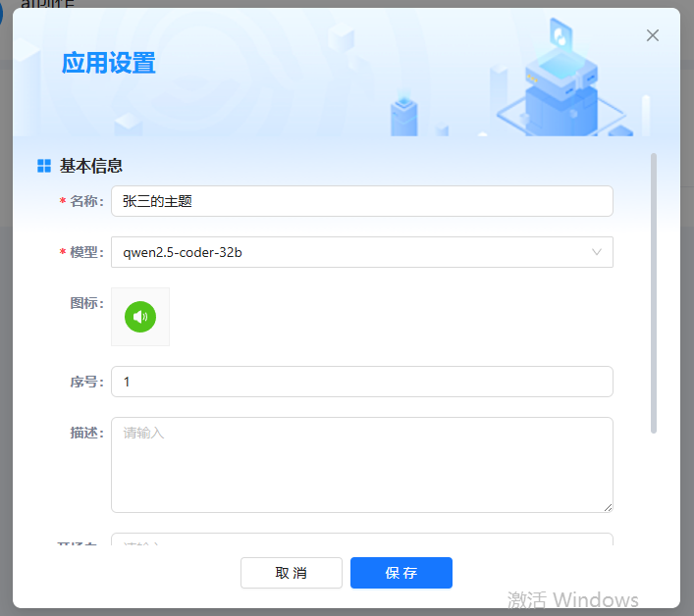Click the dropdown chevron in 模型 field
The width and height of the screenshot is (694, 616).
point(597,252)
